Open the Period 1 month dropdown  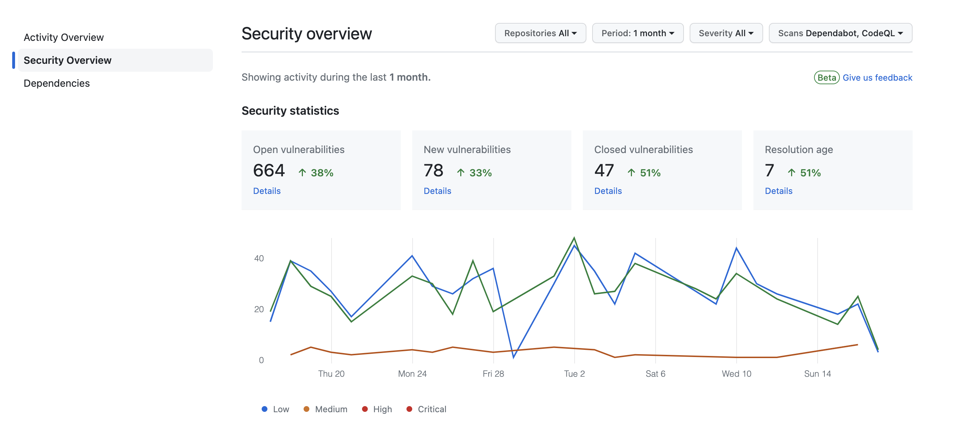point(637,33)
